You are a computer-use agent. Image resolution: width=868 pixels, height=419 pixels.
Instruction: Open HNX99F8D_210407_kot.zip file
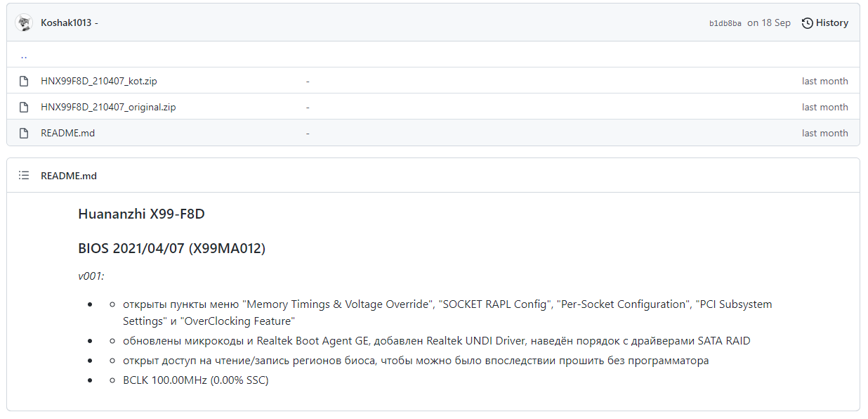point(99,81)
